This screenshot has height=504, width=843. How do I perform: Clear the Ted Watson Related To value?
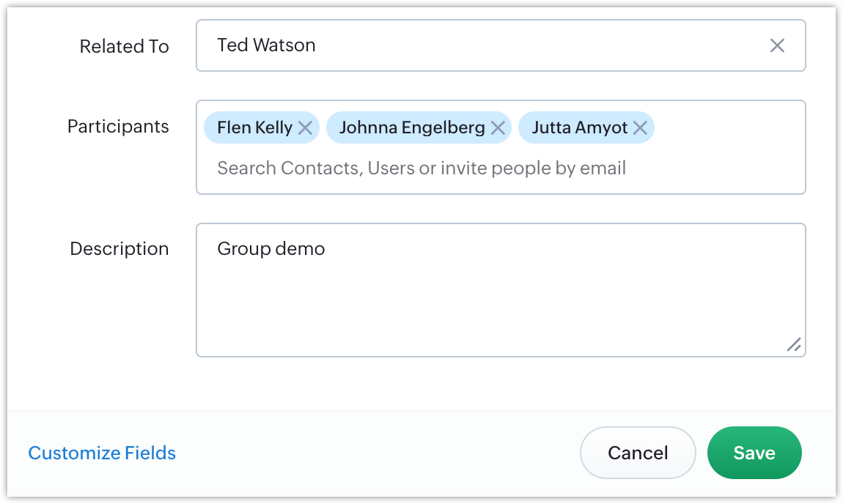(777, 45)
